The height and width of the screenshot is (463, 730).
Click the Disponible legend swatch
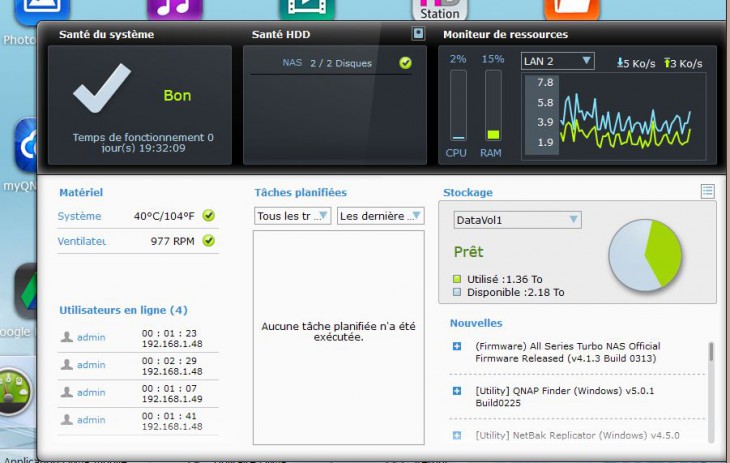pyautogui.click(x=457, y=292)
